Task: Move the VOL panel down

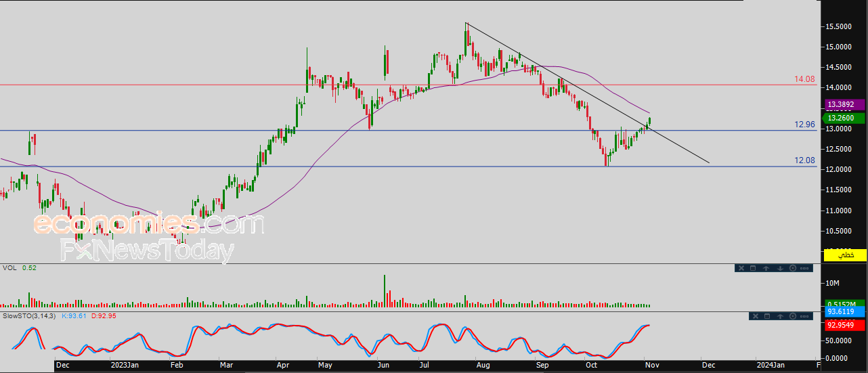Action: pyautogui.click(x=780, y=268)
